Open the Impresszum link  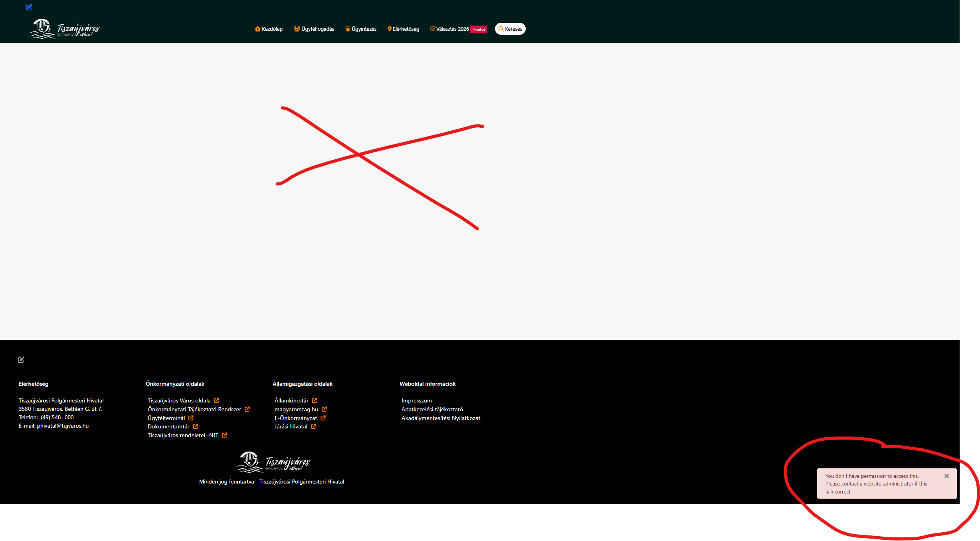point(416,400)
